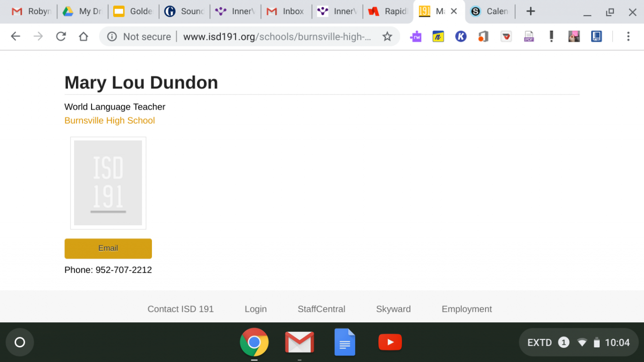Close the active Ma tab
This screenshot has height=362, width=644.
tap(454, 11)
